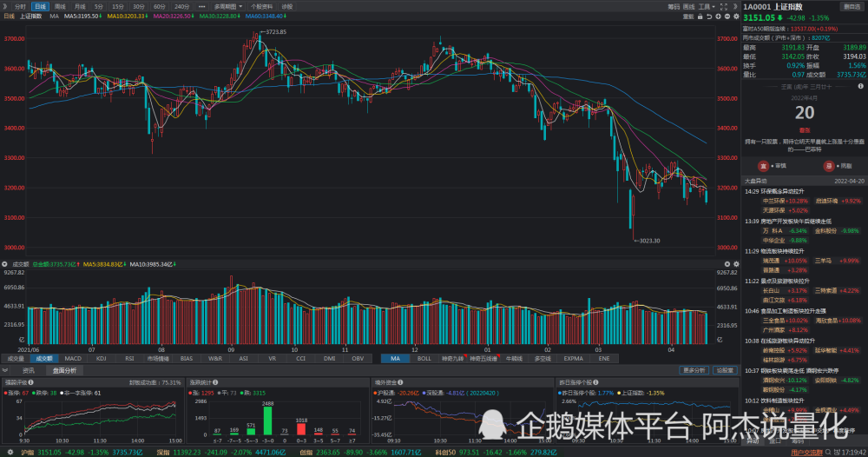Select BOLL overlay indicator
The width and height of the screenshot is (868, 457).
424,359
